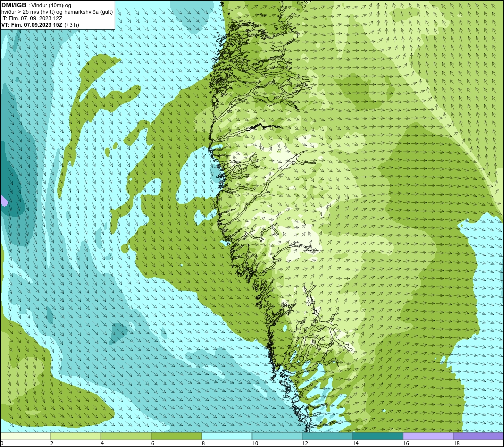Viewport: 504px width, 447px height.
Task: Click the 6–8 m/s olive green swatch
Action: click(x=176, y=436)
